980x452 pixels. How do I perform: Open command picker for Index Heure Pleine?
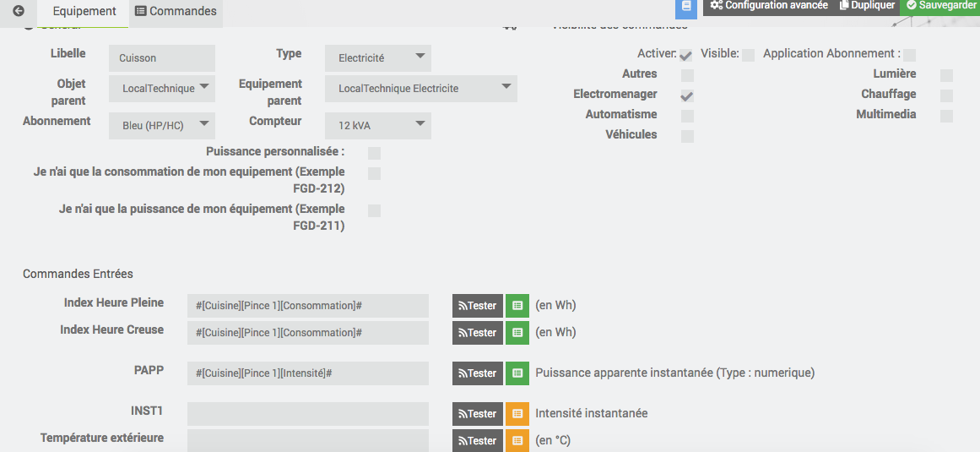click(x=517, y=306)
